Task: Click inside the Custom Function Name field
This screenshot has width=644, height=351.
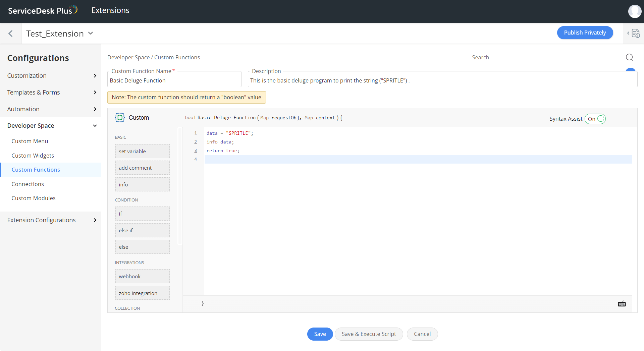Action: pyautogui.click(x=174, y=80)
